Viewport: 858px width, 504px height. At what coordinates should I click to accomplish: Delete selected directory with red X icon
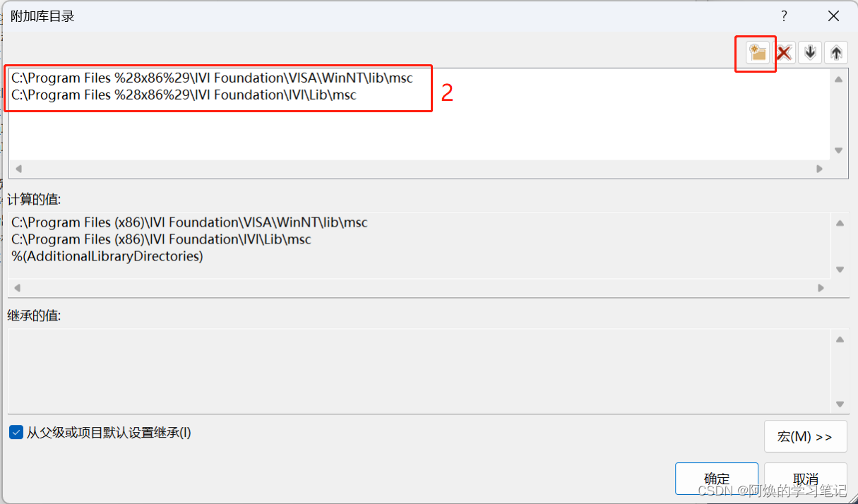784,52
